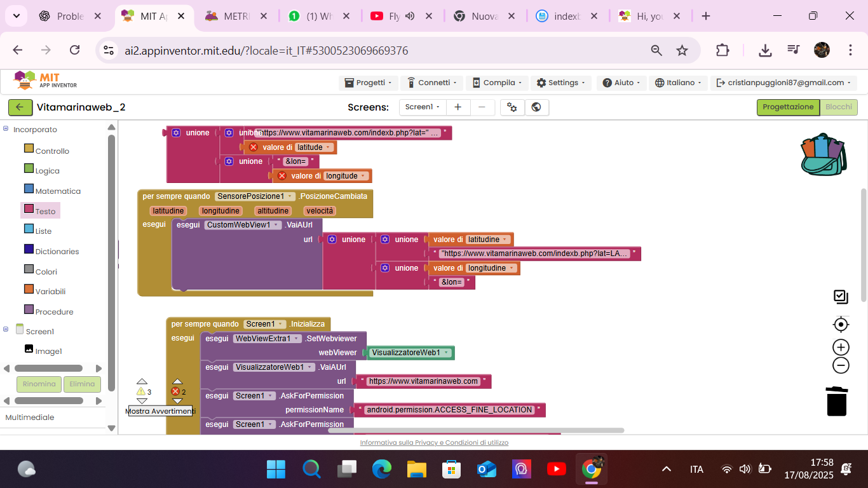Switch to the Blocchi tab
Screen dimensions: 868x488
(838, 107)
